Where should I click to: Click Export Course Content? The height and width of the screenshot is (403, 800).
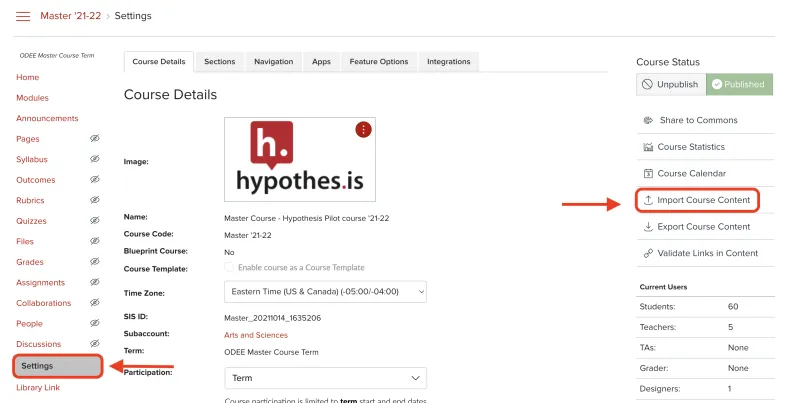pyautogui.click(x=705, y=226)
